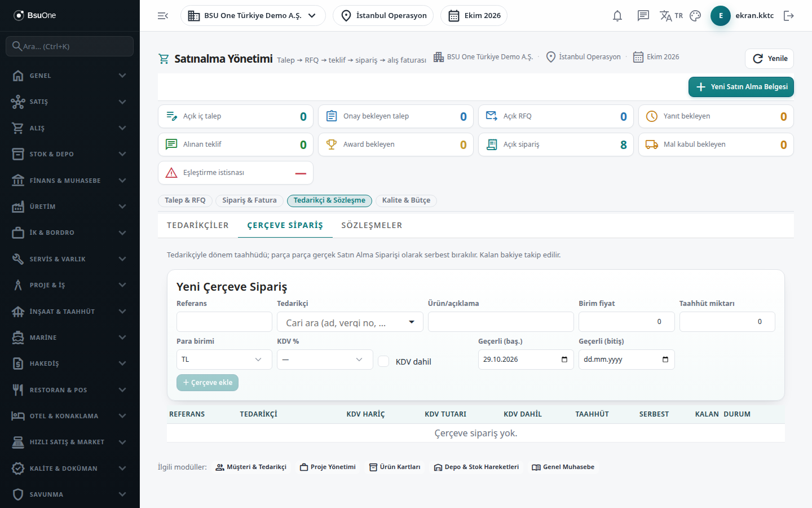Viewport: 812px width, 508px height.
Task: Expand the STOK & DEPO sidebar section
Action: click(x=70, y=154)
